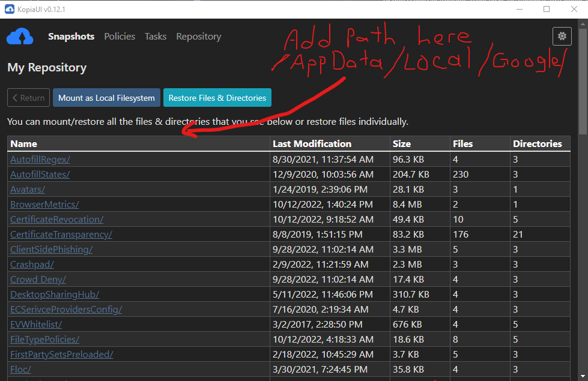Viewport: 588px width, 381px height.
Task: Open the Floc directory
Action: click(20, 369)
